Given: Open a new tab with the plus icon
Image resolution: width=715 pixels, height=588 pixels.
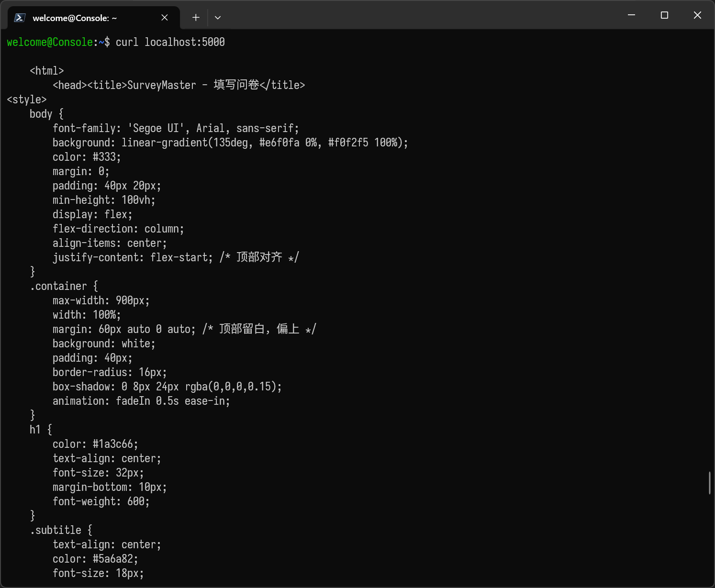Looking at the screenshot, I should 196,18.
